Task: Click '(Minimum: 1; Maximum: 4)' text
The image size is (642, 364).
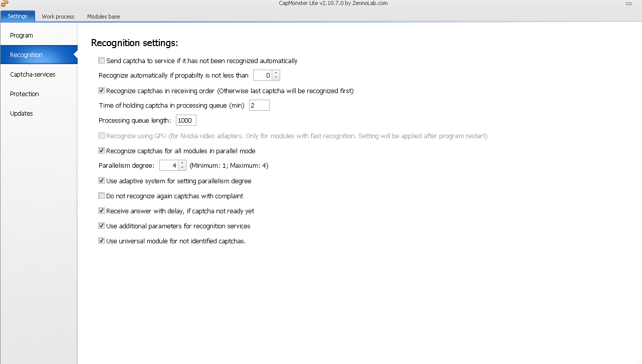Action: pos(229,166)
